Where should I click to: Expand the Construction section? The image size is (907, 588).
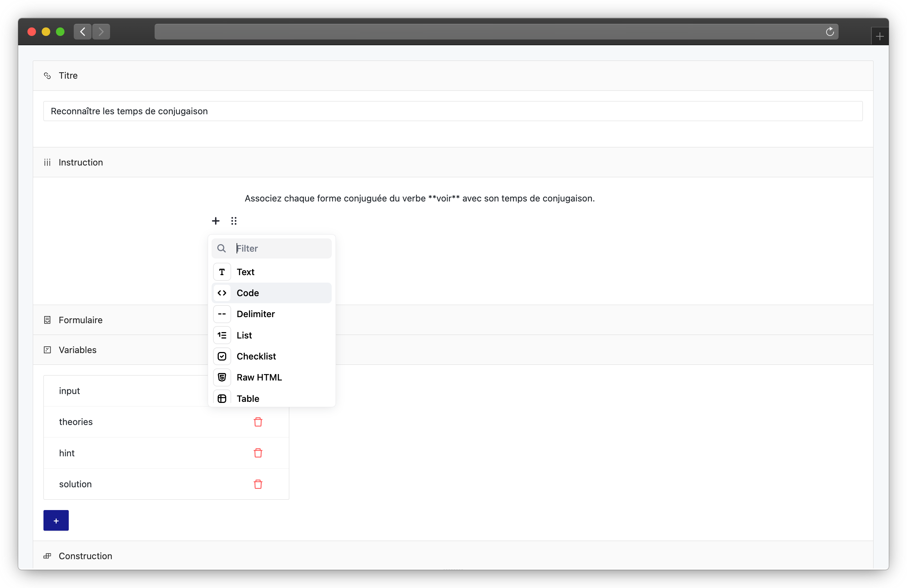tap(453, 556)
